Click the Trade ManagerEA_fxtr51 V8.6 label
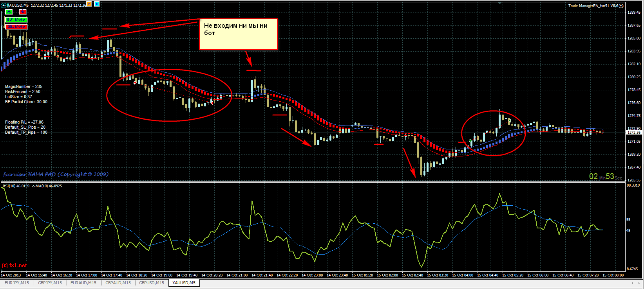This screenshot has height=289, width=644. pos(593,6)
